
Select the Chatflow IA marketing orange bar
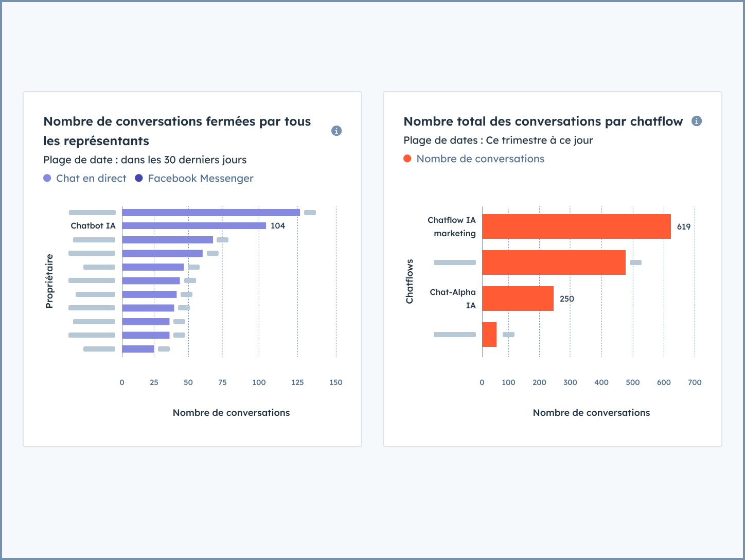pyautogui.click(x=576, y=226)
